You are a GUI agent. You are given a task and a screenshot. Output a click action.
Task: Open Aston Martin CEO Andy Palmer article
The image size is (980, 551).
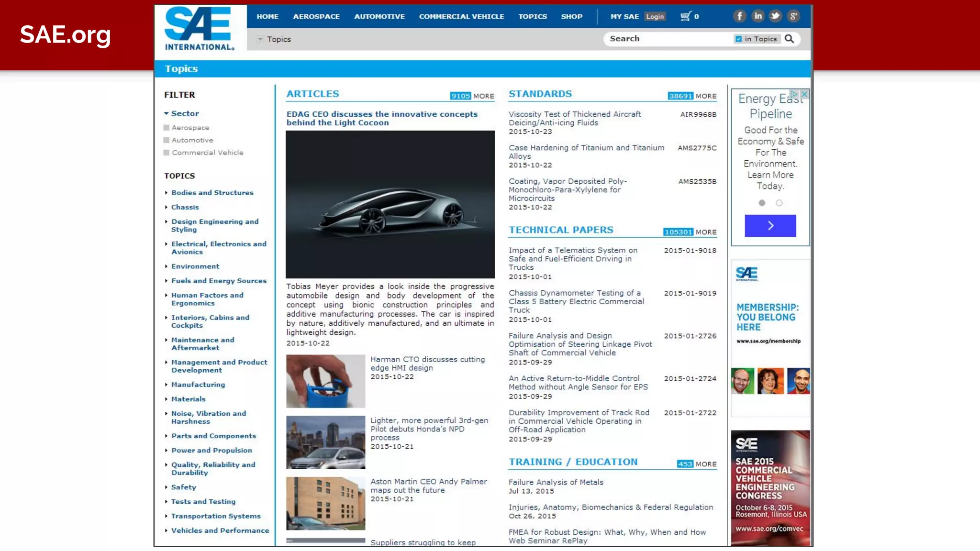pyautogui.click(x=429, y=486)
